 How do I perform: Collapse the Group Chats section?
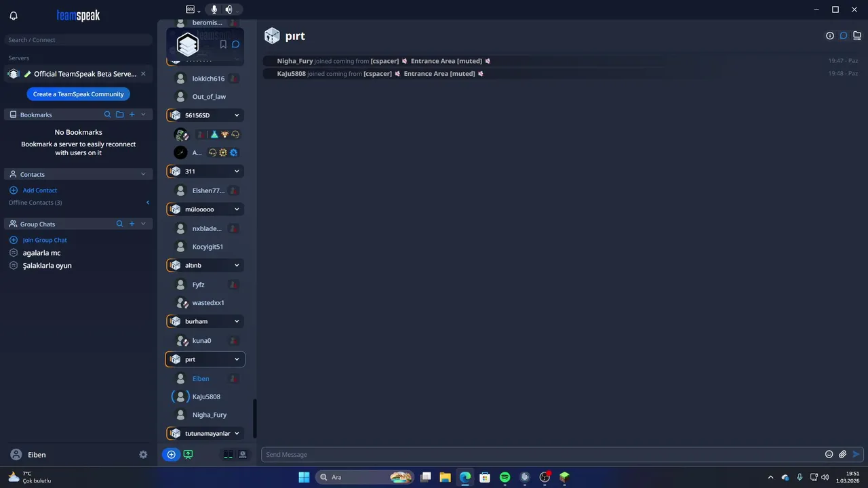point(143,224)
